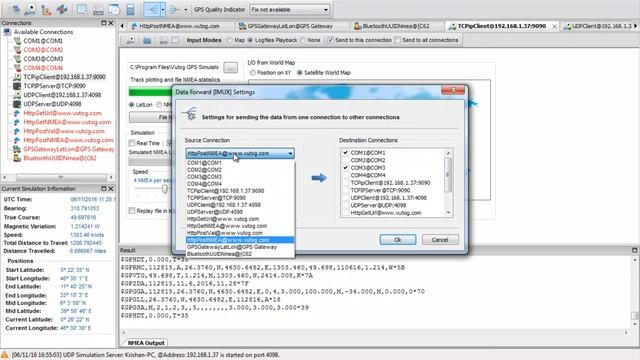Close the Connections panel

pyautogui.click(x=111, y=23)
